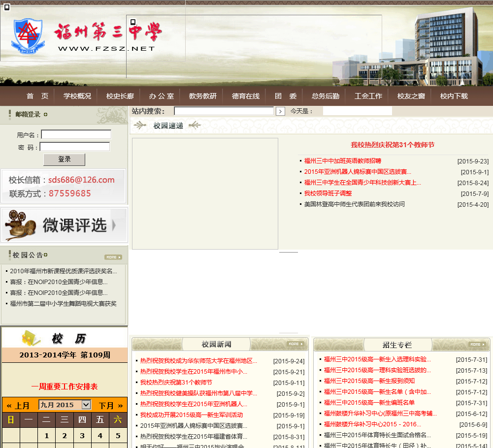
Task: Open announcement 福州市第二届中小学生舞蹈电视大赛获奖
Action: (x=63, y=303)
